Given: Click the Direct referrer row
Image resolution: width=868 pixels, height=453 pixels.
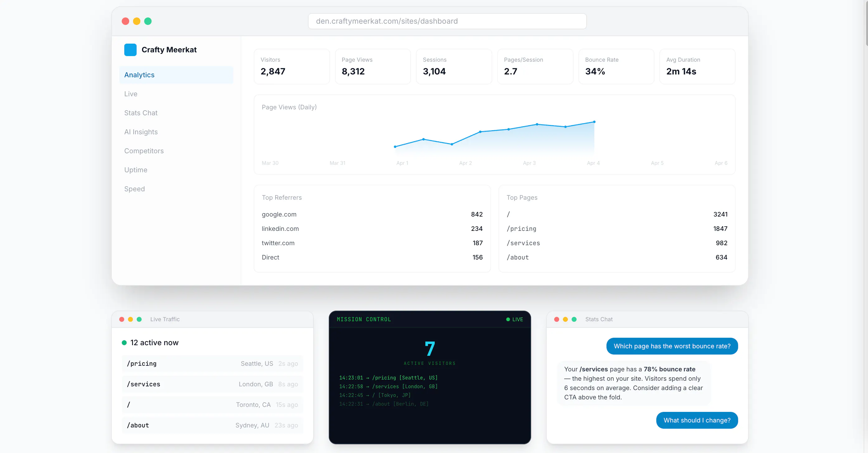Looking at the screenshot, I should click(372, 257).
